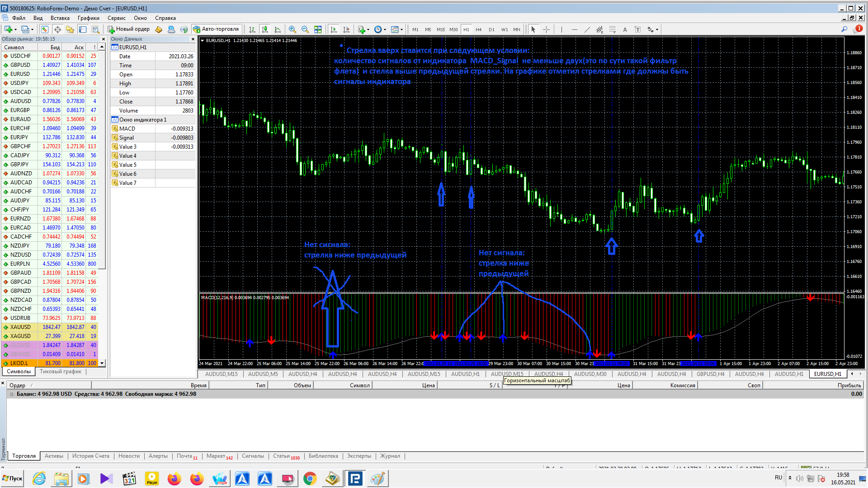Click the tile windows icon
Viewport: 868px width, 488px height.
coord(318,29)
